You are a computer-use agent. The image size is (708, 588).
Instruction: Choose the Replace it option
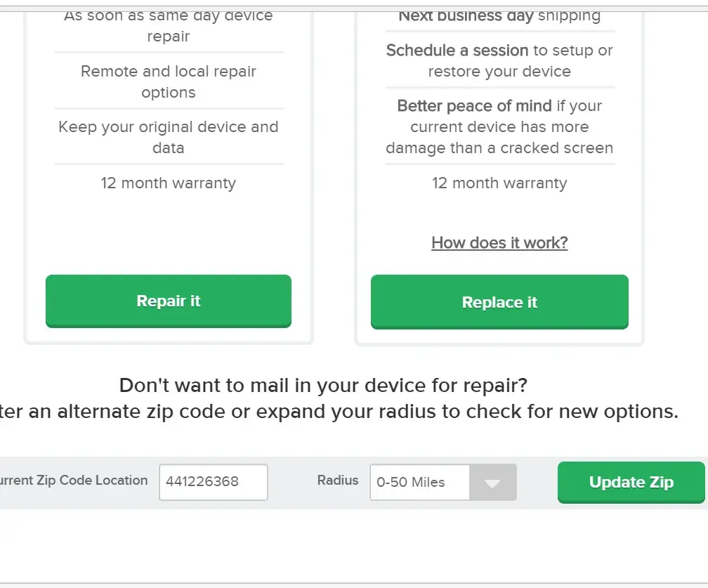(x=499, y=302)
